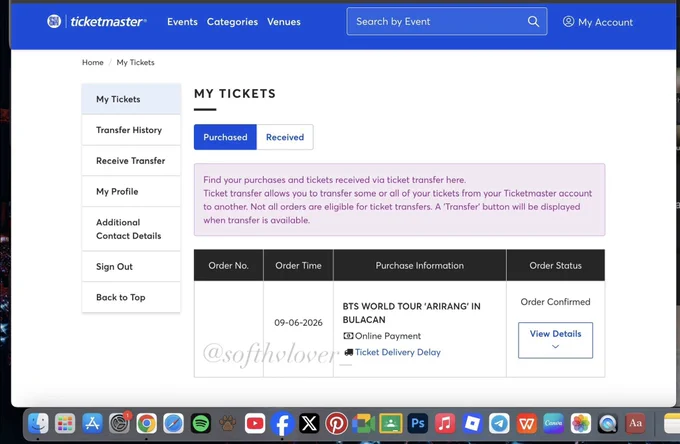
Task: Focus the Search by Event field
Action: [x=447, y=21]
